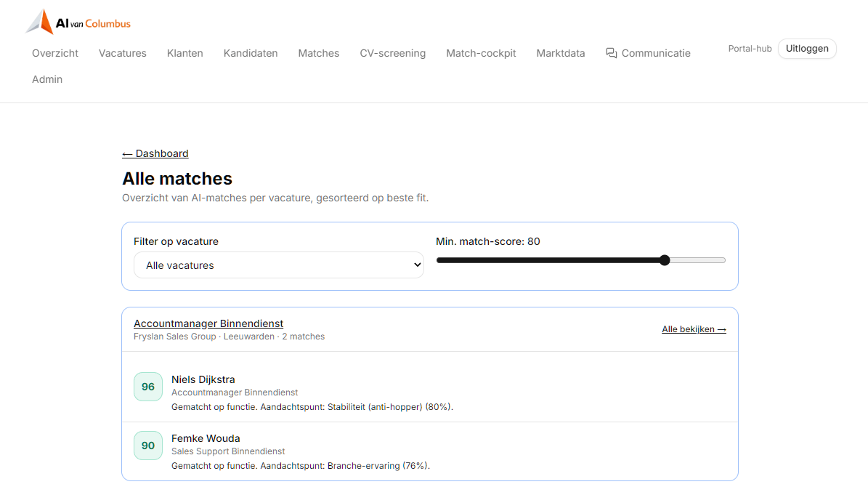The width and height of the screenshot is (868, 487).
Task: Click the Communicatie chat bubble icon
Action: (611, 53)
